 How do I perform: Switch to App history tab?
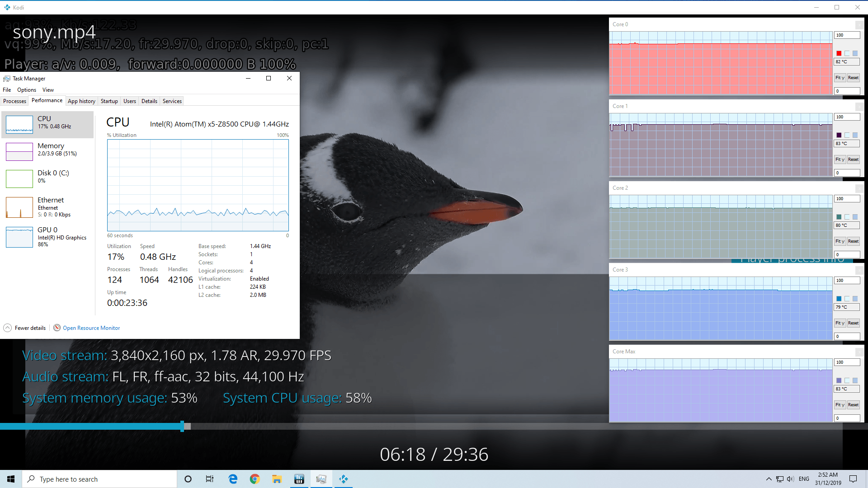tap(81, 101)
